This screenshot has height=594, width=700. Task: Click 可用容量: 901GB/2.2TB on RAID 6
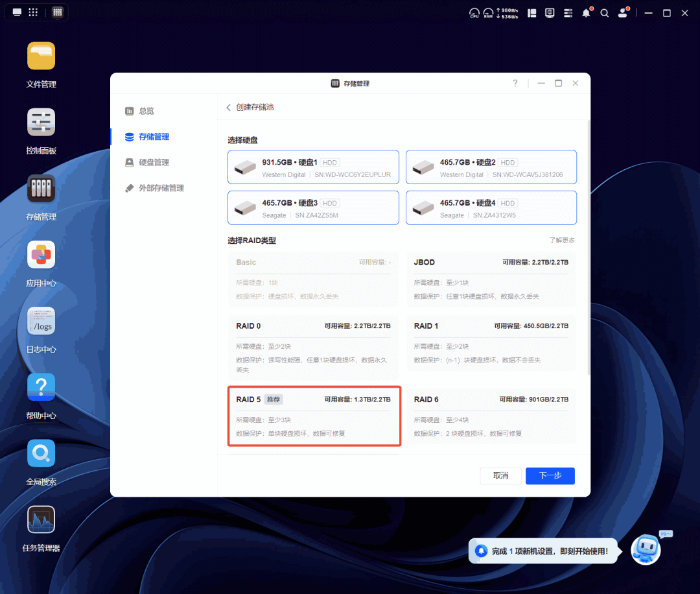click(534, 399)
